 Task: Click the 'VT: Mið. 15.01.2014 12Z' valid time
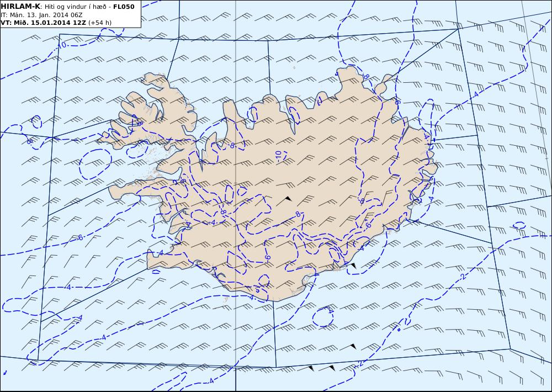[43, 23]
